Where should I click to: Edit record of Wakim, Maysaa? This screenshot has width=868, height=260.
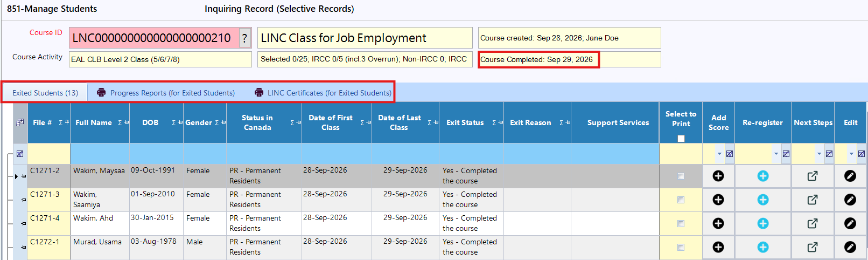[x=850, y=176]
